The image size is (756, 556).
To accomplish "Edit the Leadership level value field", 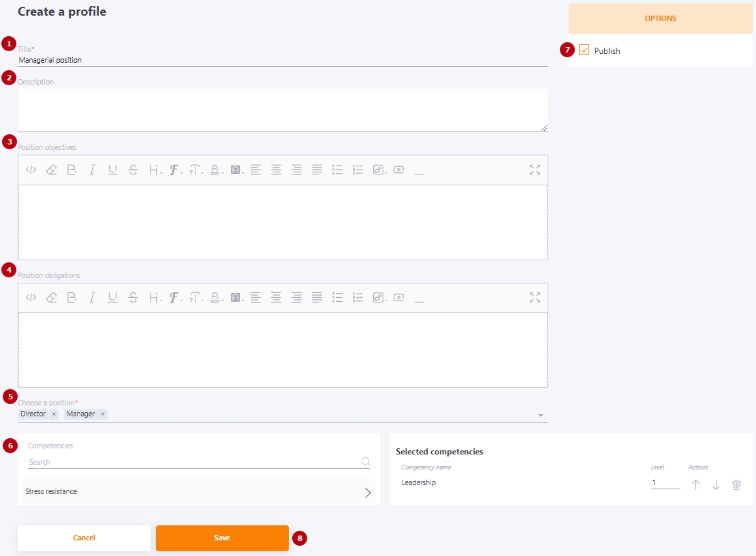I will pos(665,482).
